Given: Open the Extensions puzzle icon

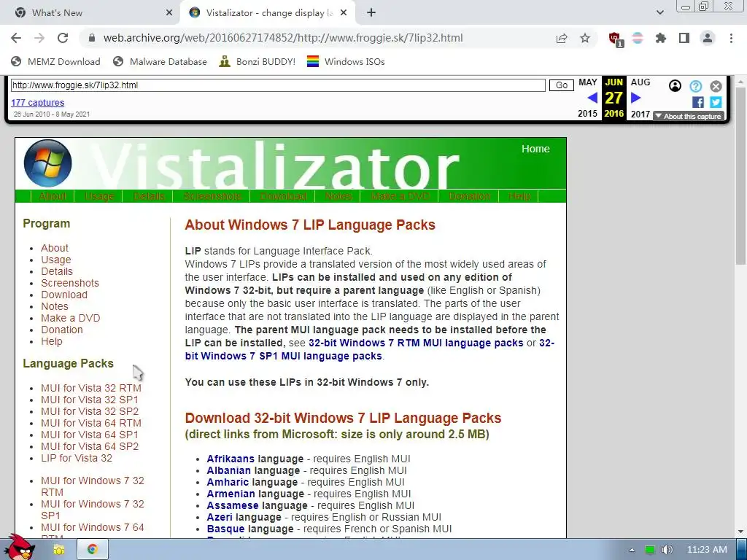Looking at the screenshot, I should click(x=661, y=38).
